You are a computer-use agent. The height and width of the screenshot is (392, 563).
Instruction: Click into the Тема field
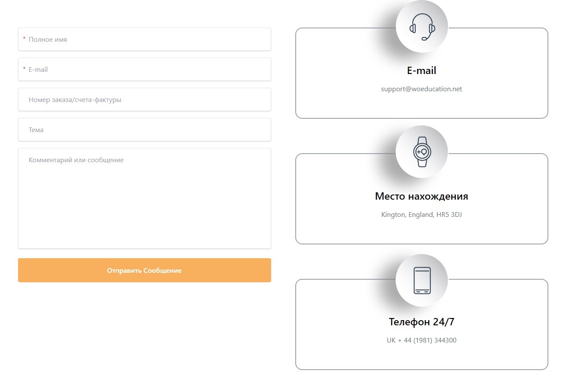coord(145,130)
